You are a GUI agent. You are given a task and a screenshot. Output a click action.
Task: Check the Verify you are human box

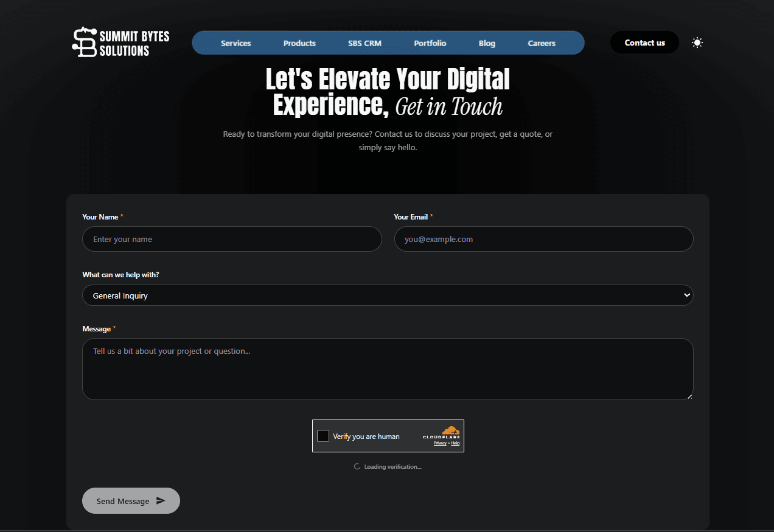(323, 436)
